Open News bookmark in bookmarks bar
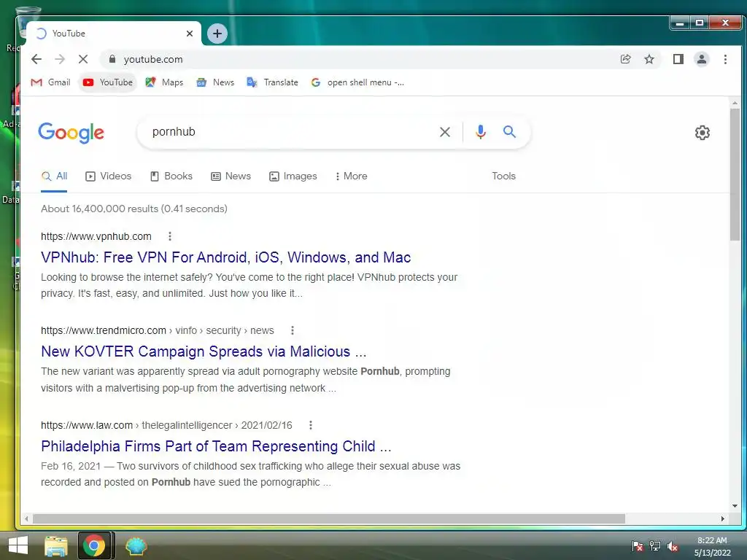Screen dimensions: 747x560 click(x=215, y=82)
